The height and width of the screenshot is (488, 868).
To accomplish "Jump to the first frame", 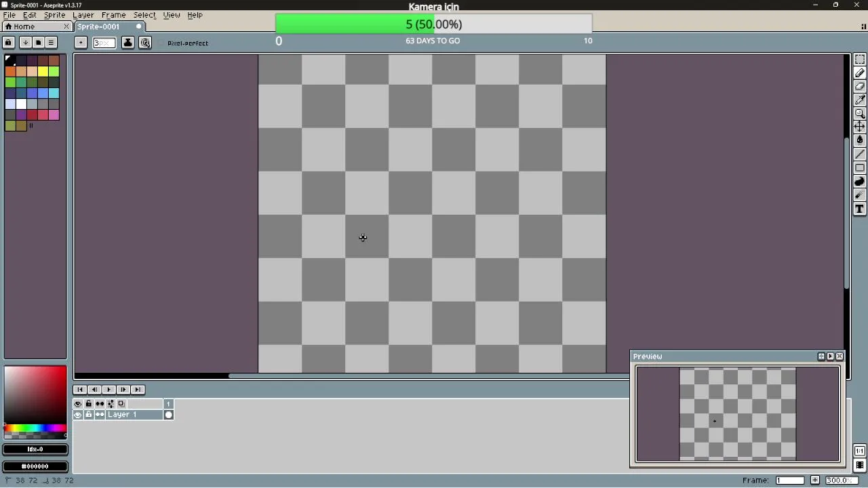I will click(80, 390).
